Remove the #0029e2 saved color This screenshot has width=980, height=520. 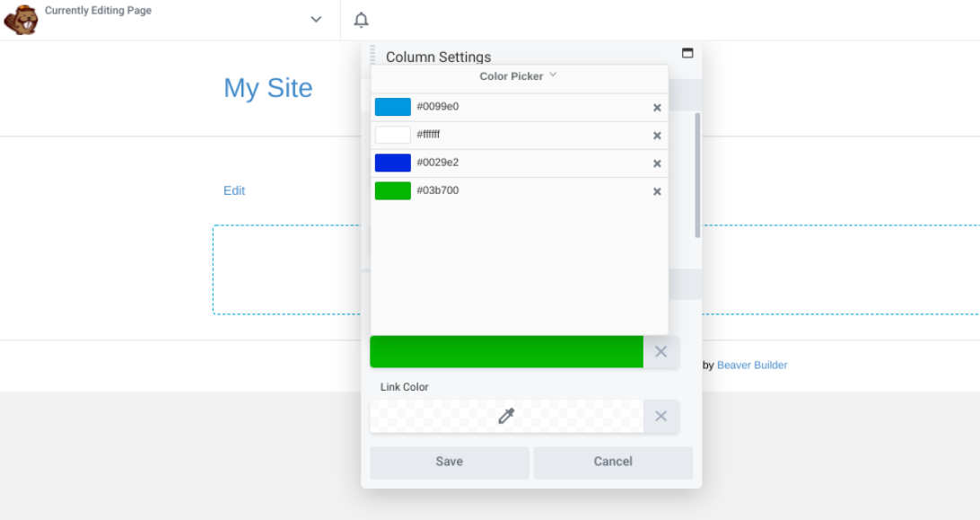[x=657, y=163]
